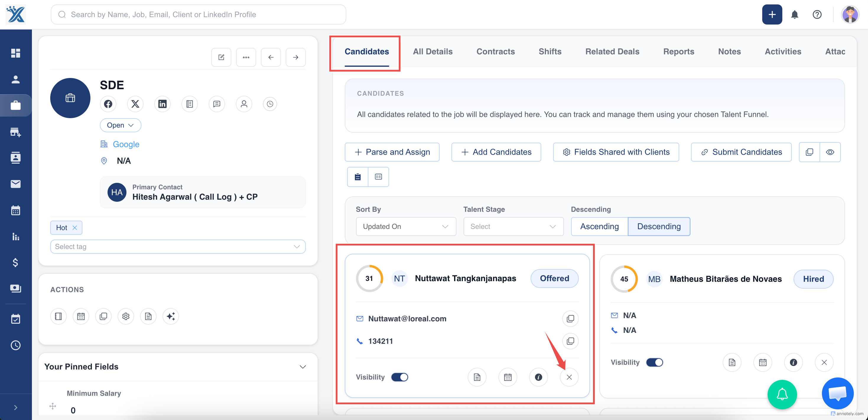Open info icon on Matheus card

click(793, 362)
